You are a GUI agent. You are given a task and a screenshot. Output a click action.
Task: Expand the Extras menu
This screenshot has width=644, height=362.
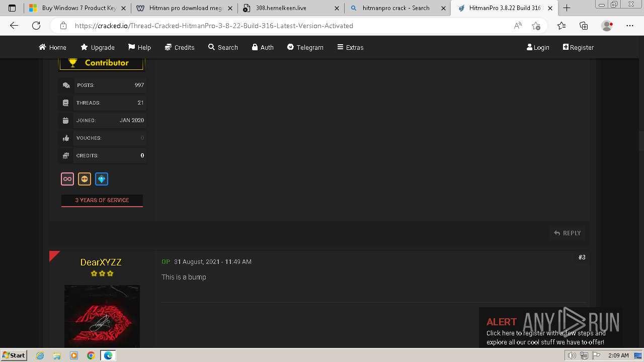[x=350, y=47]
